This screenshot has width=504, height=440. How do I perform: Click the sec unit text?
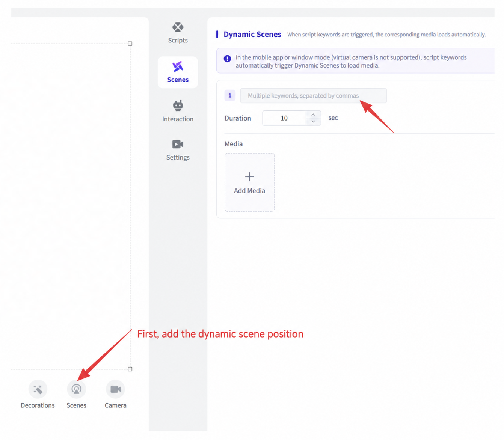point(333,118)
